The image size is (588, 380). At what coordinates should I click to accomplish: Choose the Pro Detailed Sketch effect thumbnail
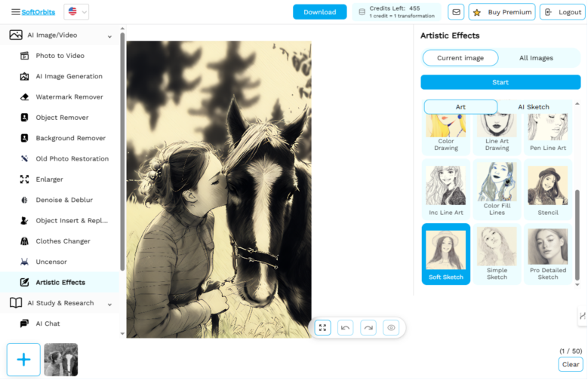tap(547, 253)
